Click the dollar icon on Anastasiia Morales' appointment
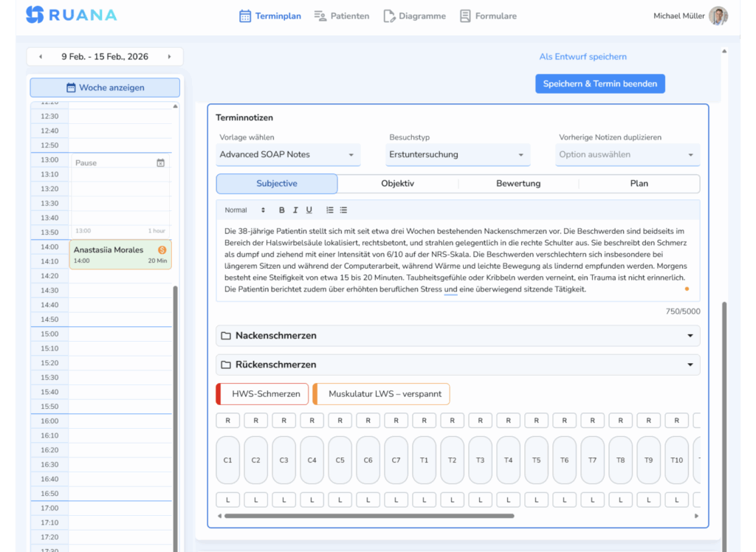The image size is (756, 552). pyautogui.click(x=162, y=251)
